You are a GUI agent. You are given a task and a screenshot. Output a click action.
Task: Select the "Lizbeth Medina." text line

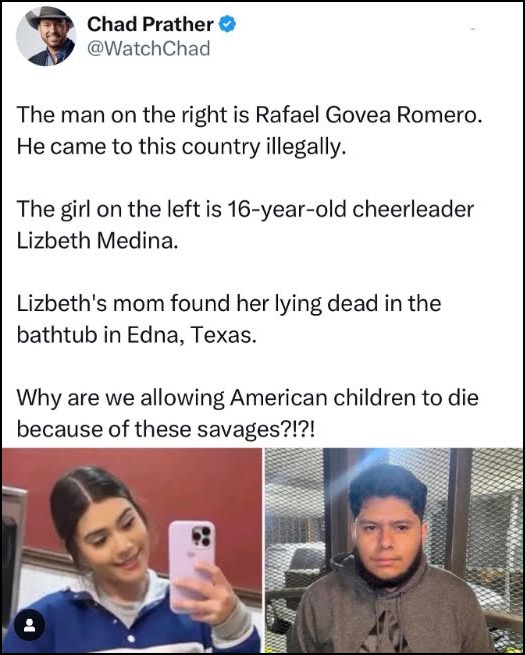click(97, 240)
